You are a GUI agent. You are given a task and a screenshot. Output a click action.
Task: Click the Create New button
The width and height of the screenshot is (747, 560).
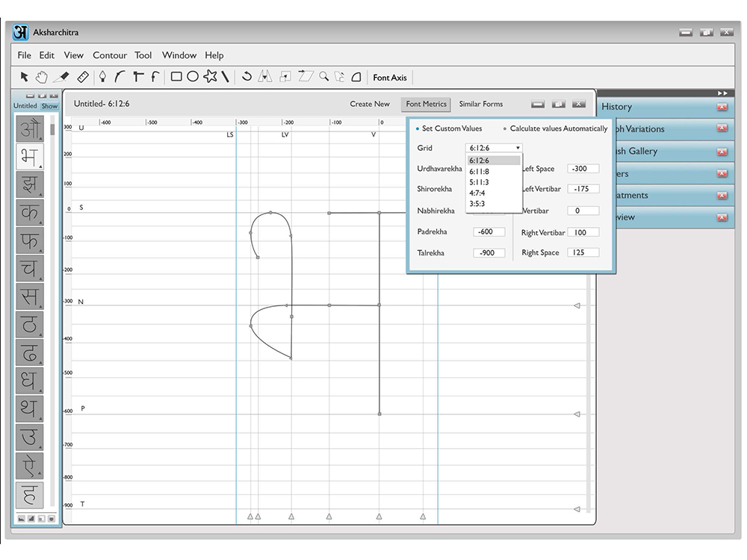pyautogui.click(x=370, y=104)
